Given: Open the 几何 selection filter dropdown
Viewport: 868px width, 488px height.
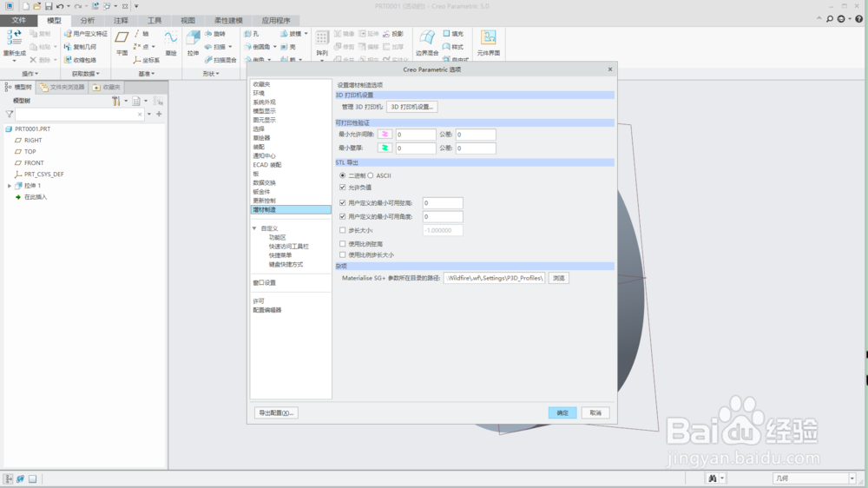Looking at the screenshot, I should coord(852,478).
